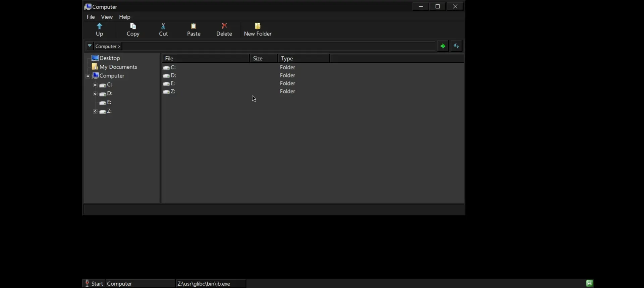Click the Computer breadcrumb segment

(108, 46)
